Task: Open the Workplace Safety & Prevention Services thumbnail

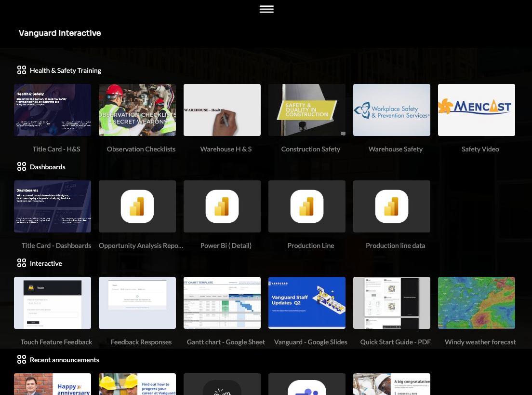Action: (392, 110)
